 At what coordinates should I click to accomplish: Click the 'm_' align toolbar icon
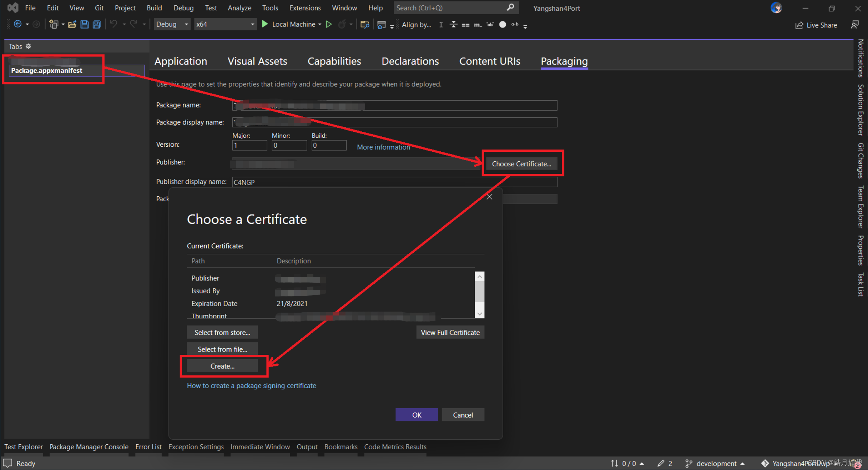click(478, 25)
